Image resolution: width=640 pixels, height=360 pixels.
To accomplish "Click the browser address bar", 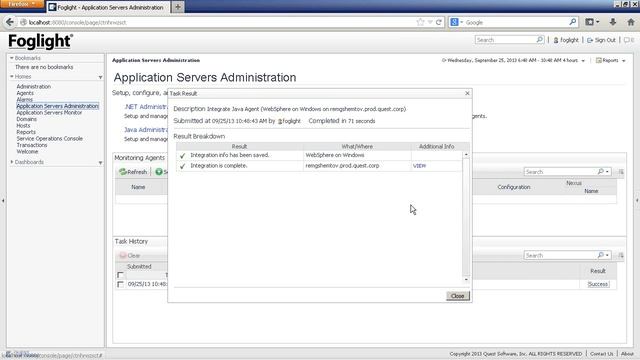I will click(220, 22).
